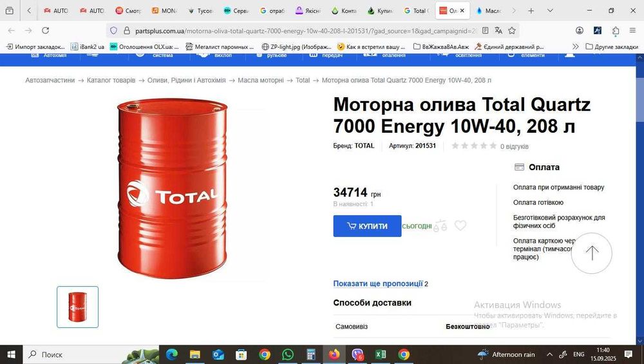The width and height of the screenshot is (644, 364).
Task: Open Firefox account profile icon
Action: click(x=580, y=30)
